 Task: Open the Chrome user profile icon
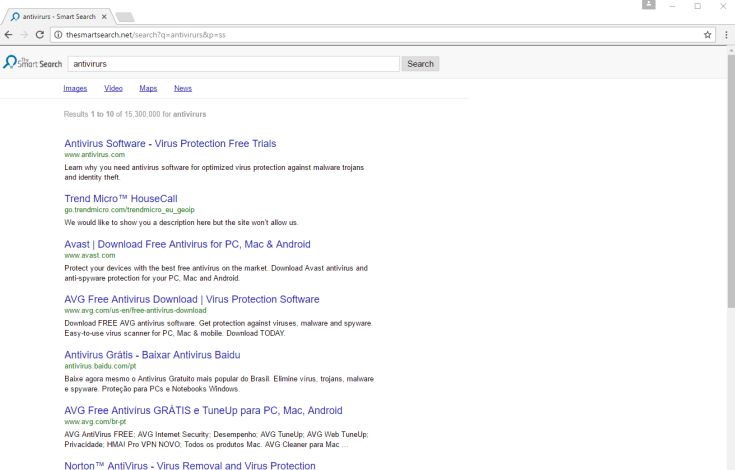649,5
